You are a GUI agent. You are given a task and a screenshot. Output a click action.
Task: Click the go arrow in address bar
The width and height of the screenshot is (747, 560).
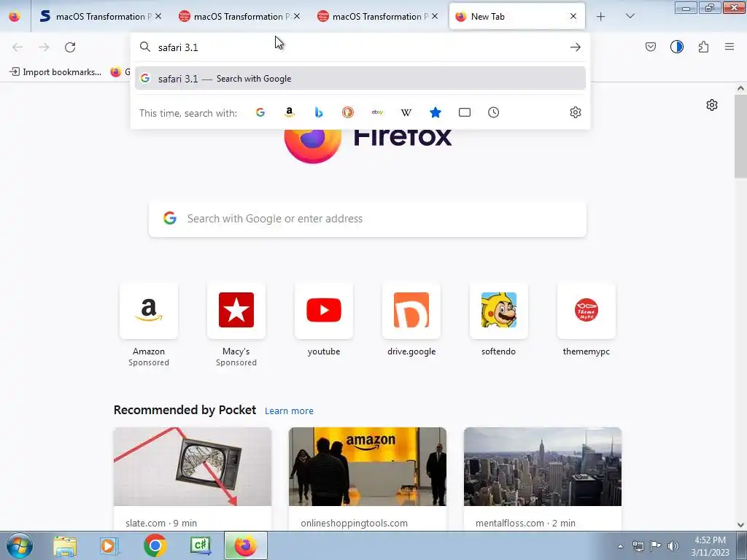(576, 47)
